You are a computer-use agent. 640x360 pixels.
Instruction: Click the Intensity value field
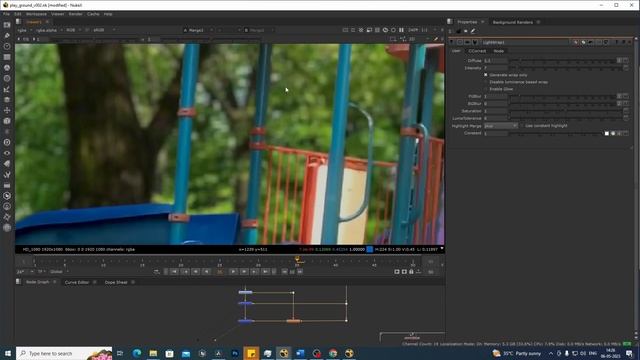[x=496, y=68]
